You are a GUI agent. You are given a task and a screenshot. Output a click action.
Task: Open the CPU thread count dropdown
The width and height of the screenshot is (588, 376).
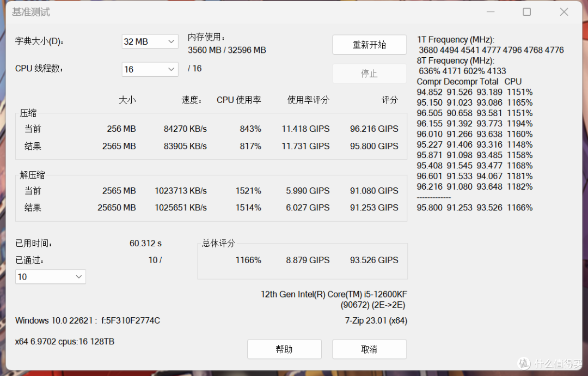(150, 69)
